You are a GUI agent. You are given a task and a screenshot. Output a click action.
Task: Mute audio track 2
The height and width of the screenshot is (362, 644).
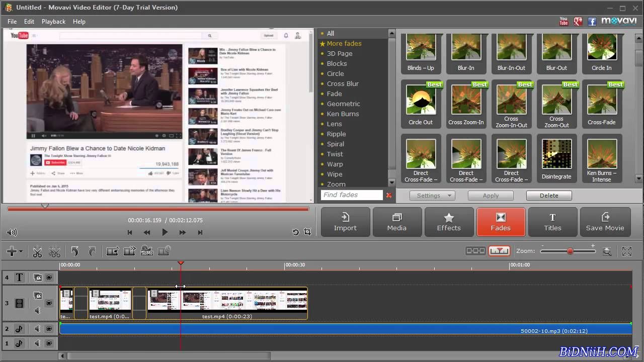tap(38, 329)
